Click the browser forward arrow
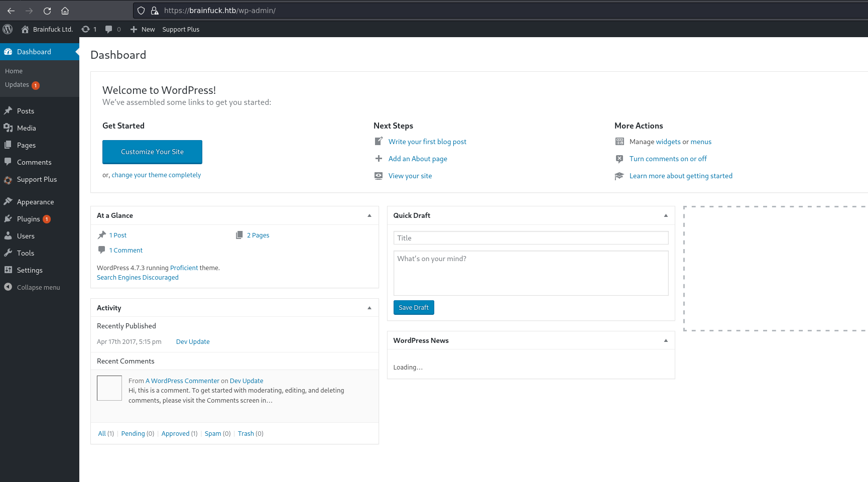Viewport: 868px width, 482px height. (x=29, y=11)
